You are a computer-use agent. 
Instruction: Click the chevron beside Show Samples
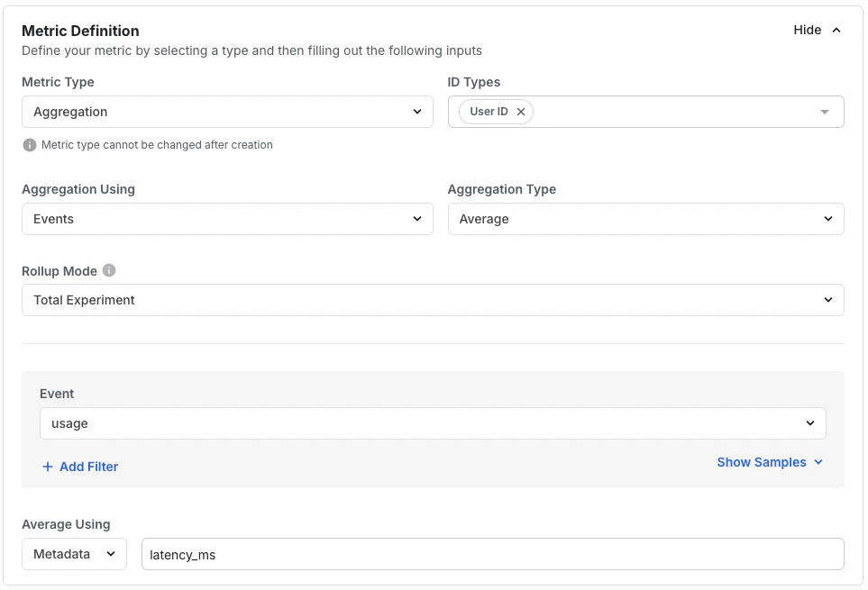tap(819, 462)
